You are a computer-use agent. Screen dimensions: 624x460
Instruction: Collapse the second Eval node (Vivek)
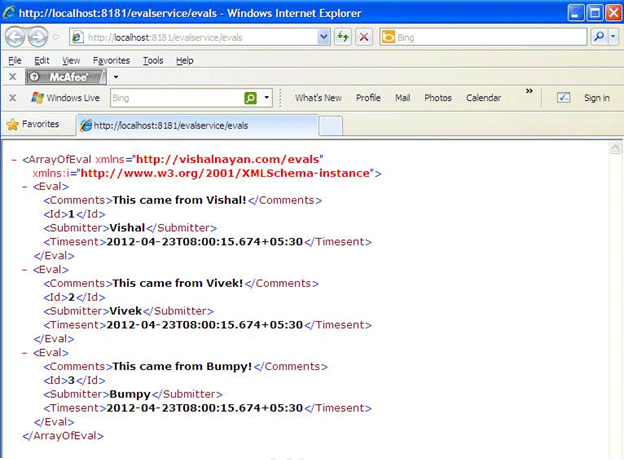coord(25,270)
